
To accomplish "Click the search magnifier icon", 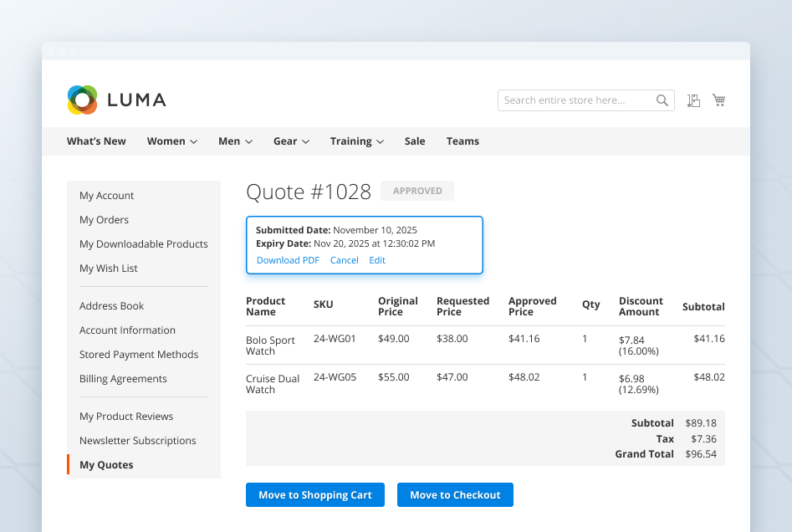I will click(x=662, y=100).
